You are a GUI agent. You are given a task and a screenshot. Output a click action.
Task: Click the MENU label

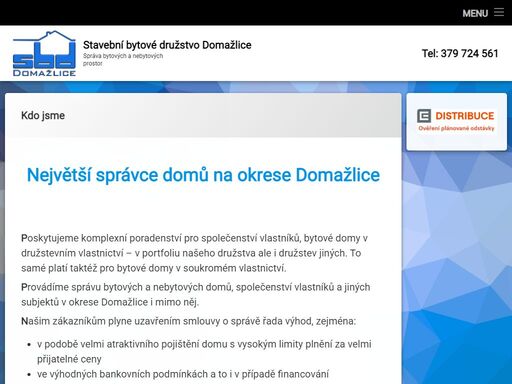[475, 13]
